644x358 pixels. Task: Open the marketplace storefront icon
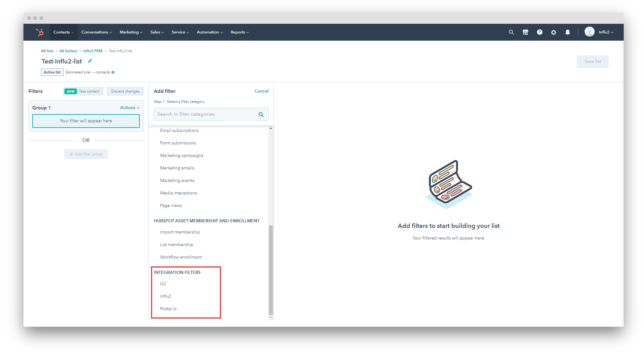525,32
